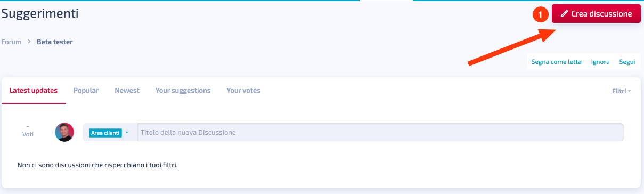
Task: Open the Beta tester breadcrumb
Action: click(x=55, y=42)
